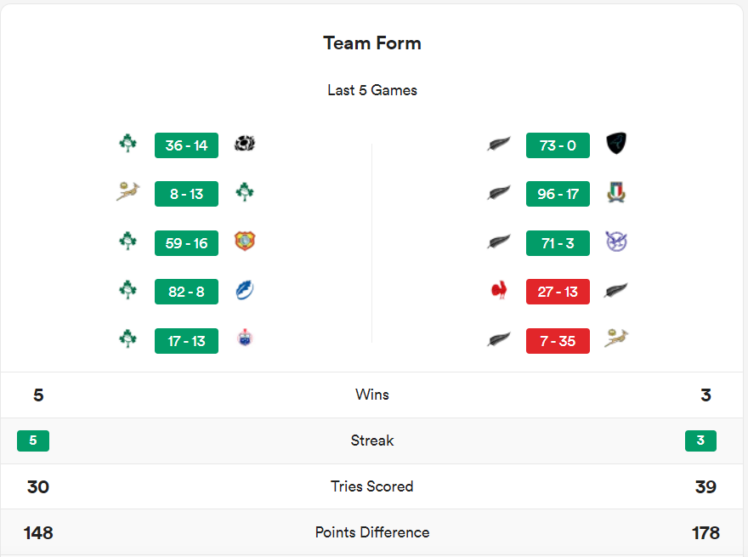The height and width of the screenshot is (557, 748).
Task: Click the Springbok logo left of 8 - 13
Action: tap(128, 193)
